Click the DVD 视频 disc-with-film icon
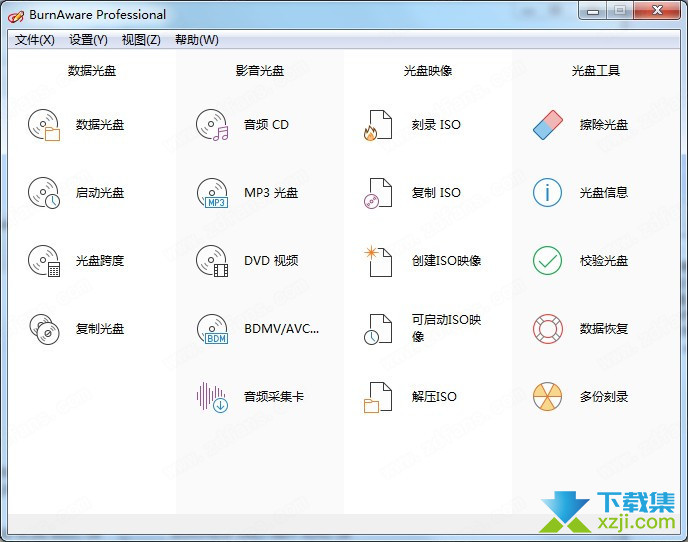 point(212,261)
